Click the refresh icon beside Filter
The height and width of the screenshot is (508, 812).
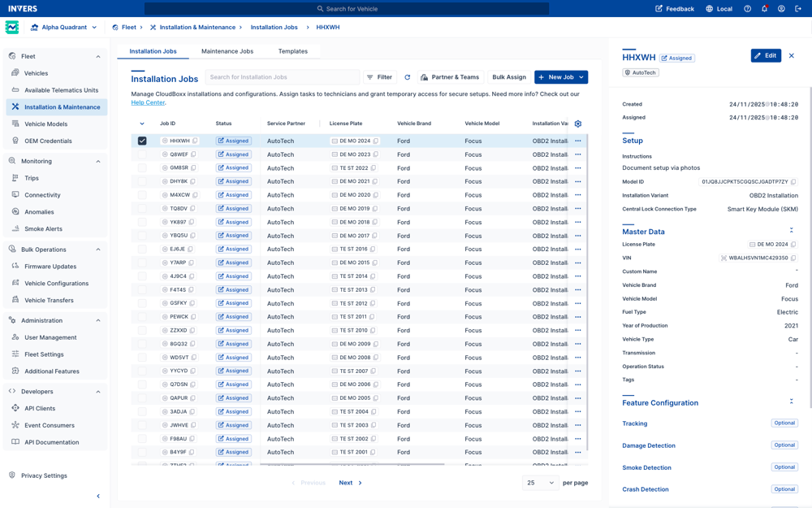[x=408, y=77]
